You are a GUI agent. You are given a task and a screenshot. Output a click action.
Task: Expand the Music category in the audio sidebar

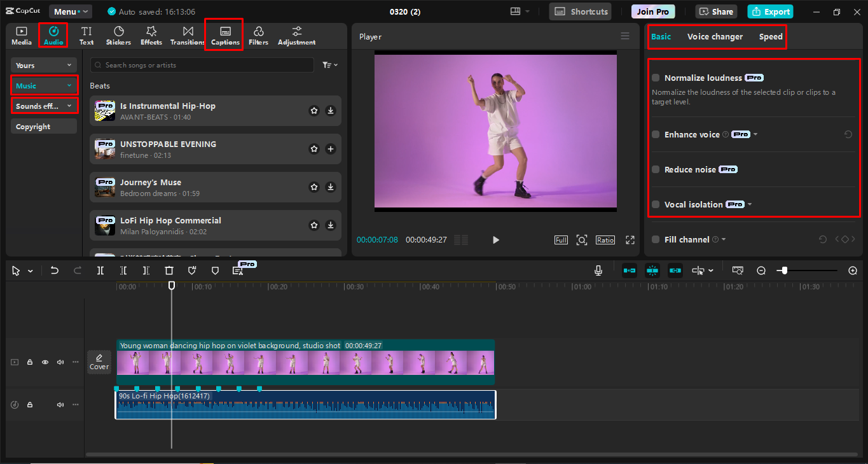(43, 85)
